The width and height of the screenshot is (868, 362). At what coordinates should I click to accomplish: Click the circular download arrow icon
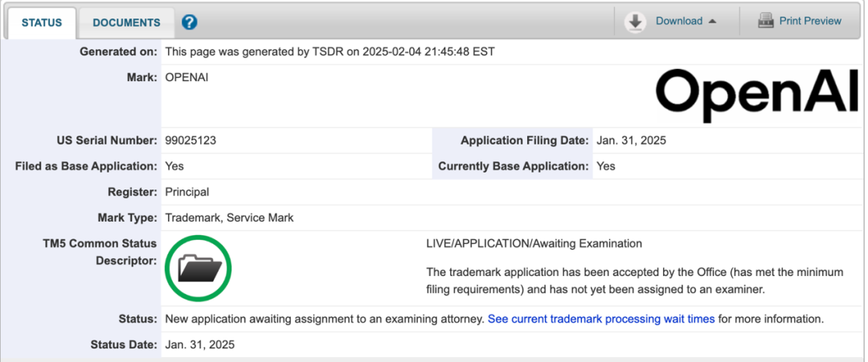pos(636,22)
